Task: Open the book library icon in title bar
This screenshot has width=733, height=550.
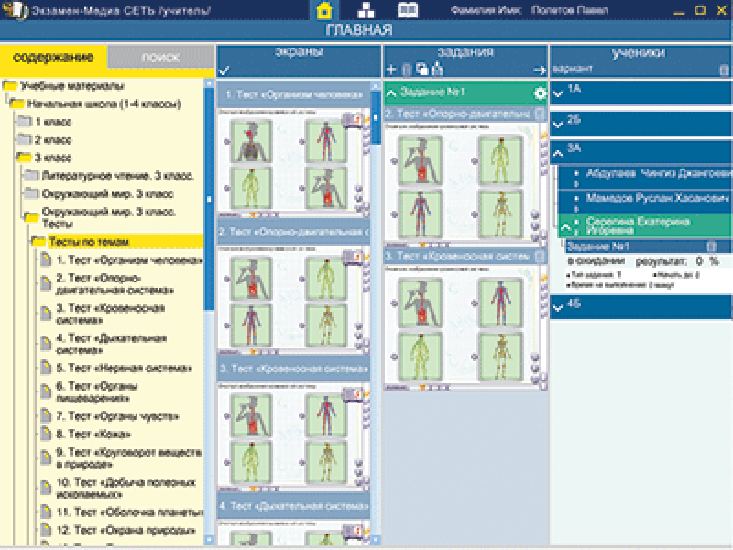Action: (408, 10)
